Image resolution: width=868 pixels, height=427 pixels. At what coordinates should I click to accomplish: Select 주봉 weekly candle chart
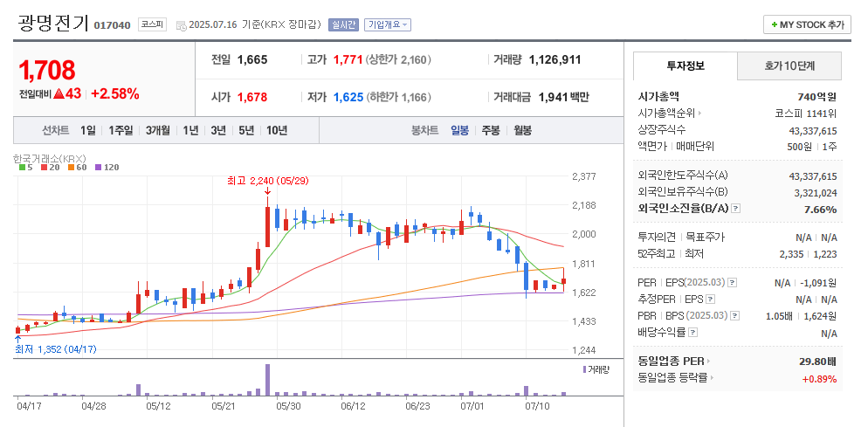point(491,131)
